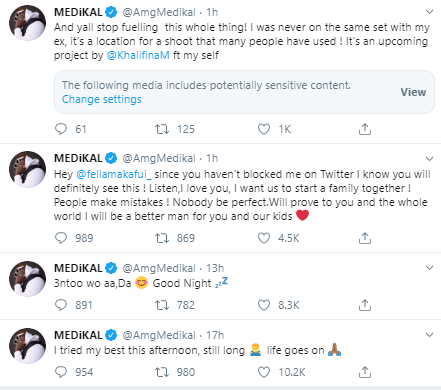Open the @KhalifinaM mention link
The width and height of the screenshot is (441, 390).
pos(138,55)
